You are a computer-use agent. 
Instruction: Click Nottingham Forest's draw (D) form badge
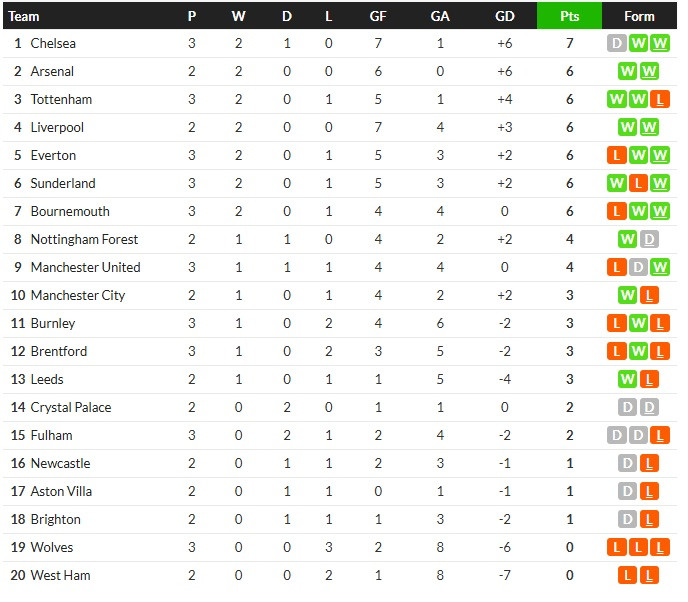649,239
